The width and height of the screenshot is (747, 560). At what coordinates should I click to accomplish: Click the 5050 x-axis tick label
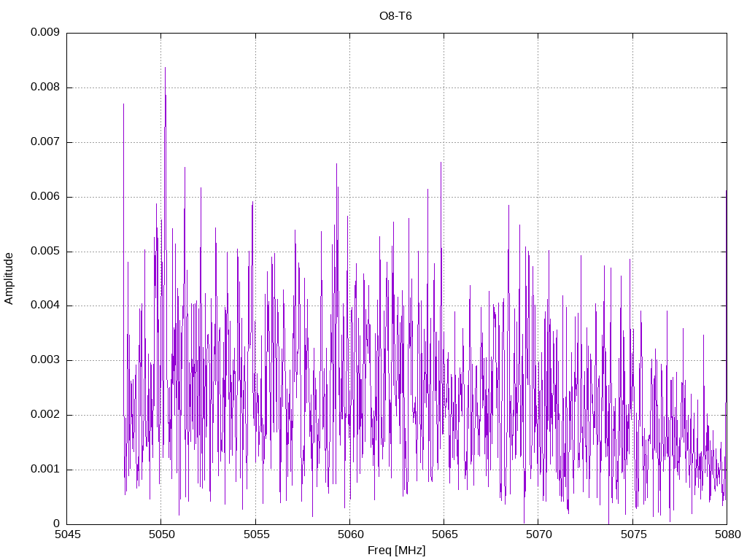coord(161,534)
